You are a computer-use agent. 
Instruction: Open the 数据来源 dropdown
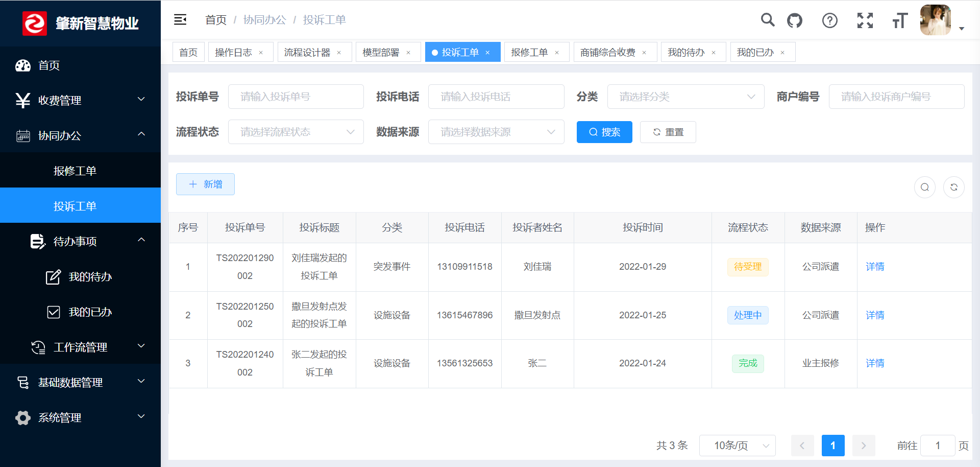[496, 132]
